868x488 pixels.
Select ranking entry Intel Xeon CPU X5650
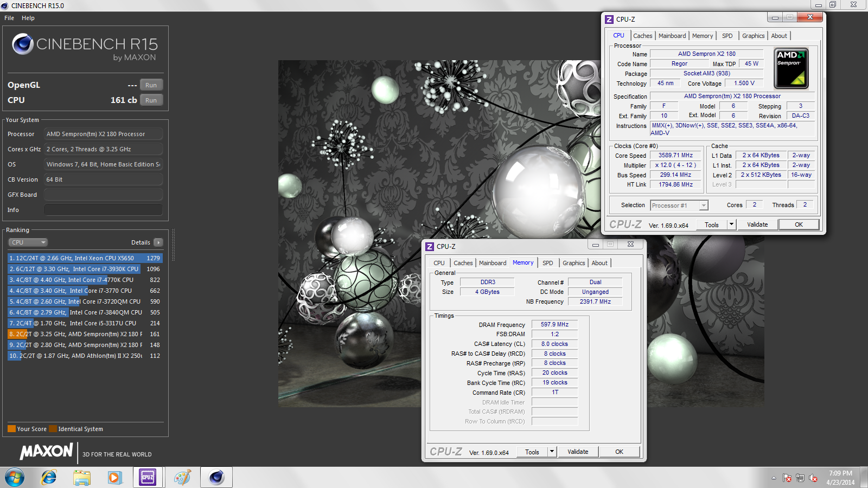[85, 258]
